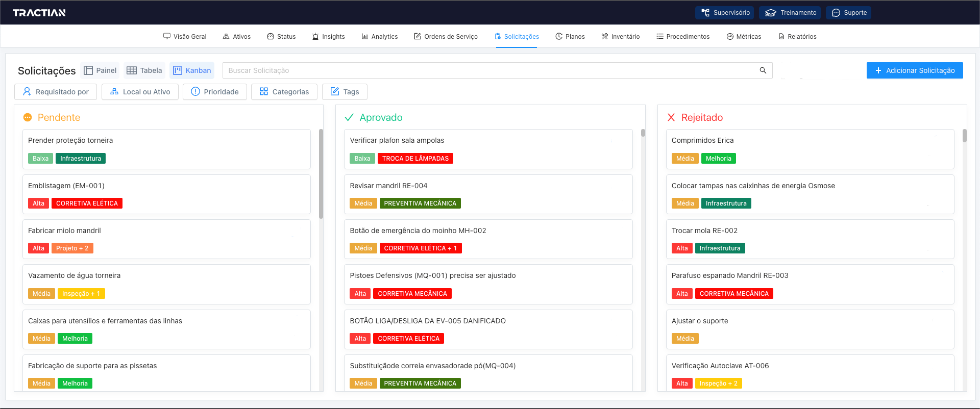
Task: Open card Verificar plafon sala ampolas
Action: pyautogui.click(x=488, y=149)
